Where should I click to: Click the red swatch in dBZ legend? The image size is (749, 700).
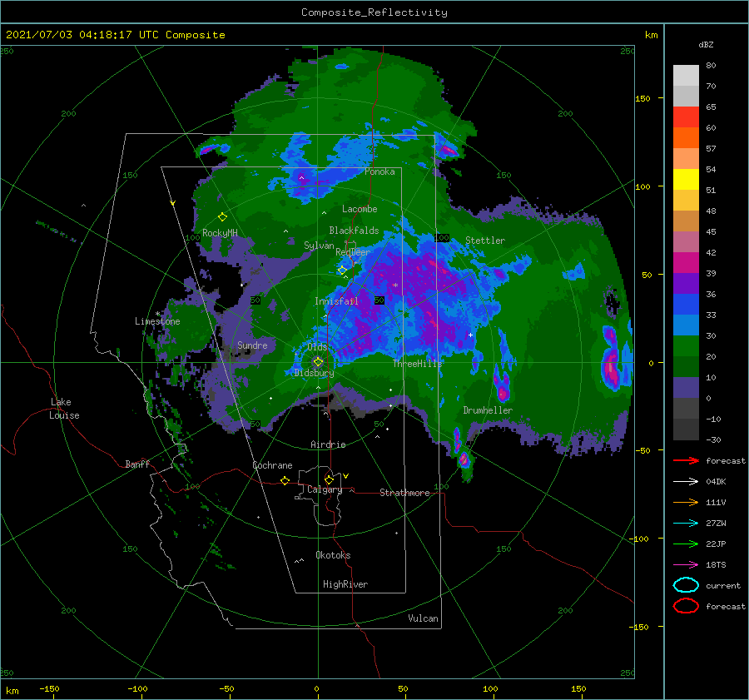click(x=686, y=117)
